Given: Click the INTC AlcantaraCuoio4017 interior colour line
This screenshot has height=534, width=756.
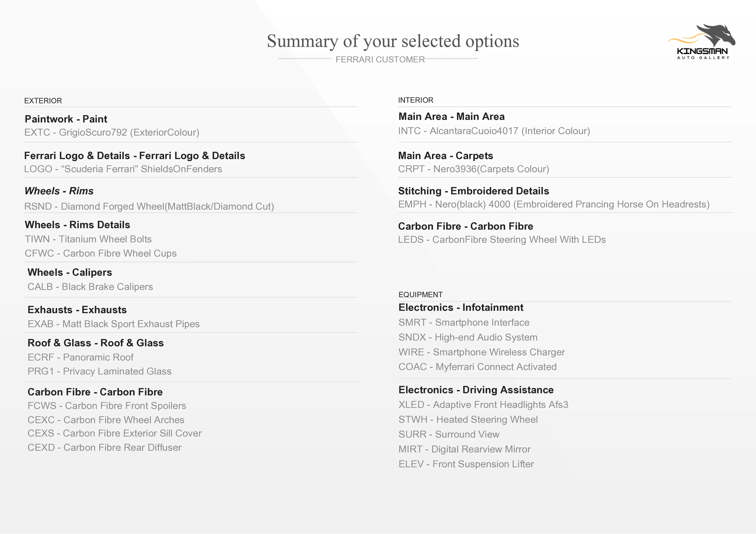Looking at the screenshot, I should point(494,131).
